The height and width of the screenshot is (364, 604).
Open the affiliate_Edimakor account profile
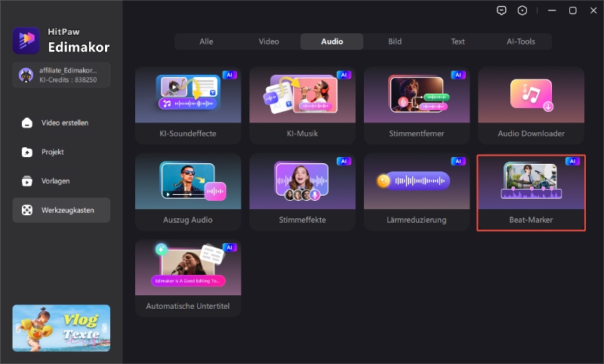coord(61,75)
